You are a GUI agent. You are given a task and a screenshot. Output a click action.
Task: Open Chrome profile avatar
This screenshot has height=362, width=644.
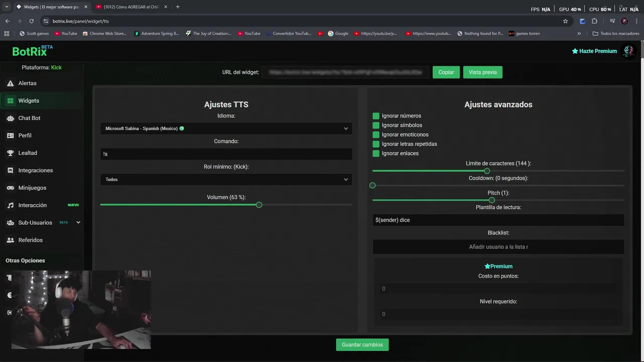tap(624, 21)
